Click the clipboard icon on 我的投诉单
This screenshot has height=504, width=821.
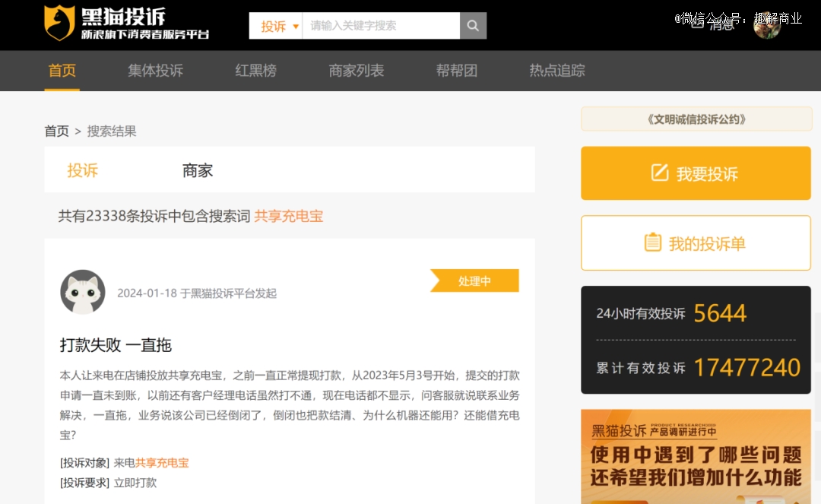(x=652, y=242)
